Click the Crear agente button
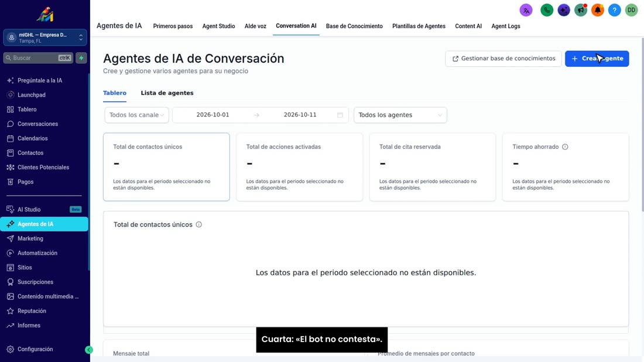644x362 pixels. [x=597, y=59]
